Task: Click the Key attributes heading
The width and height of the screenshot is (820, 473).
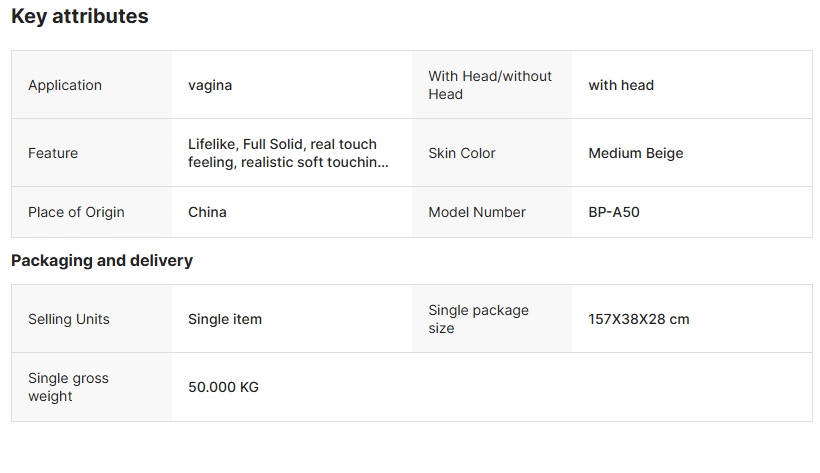Action: pos(79,17)
